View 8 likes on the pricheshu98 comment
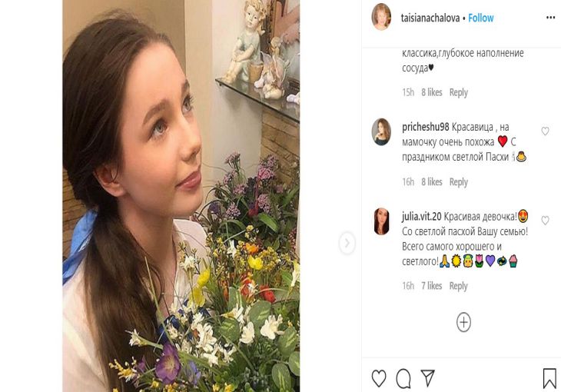 tap(431, 182)
